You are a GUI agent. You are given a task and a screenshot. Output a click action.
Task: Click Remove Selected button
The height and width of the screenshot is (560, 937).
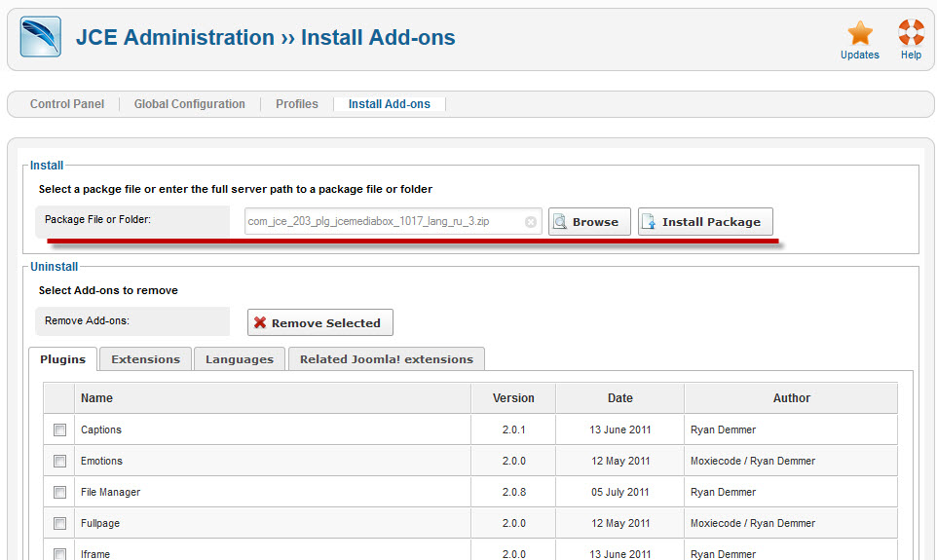tap(320, 322)
